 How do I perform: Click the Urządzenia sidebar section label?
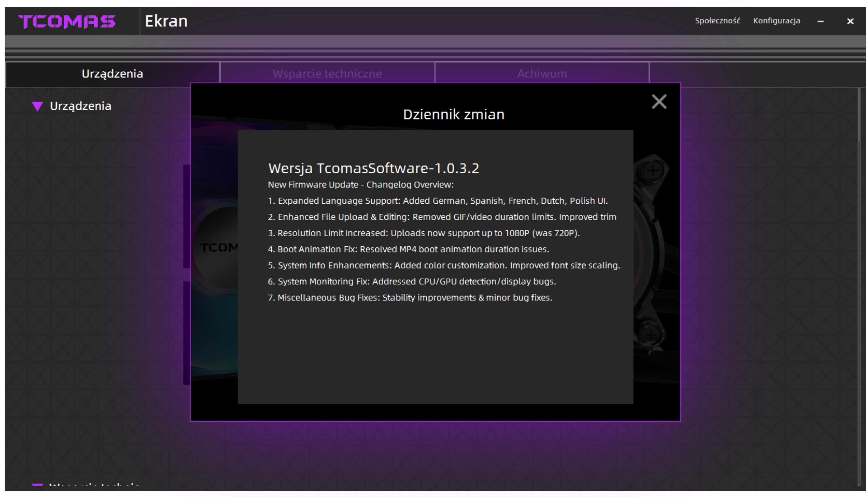point(81,106)
